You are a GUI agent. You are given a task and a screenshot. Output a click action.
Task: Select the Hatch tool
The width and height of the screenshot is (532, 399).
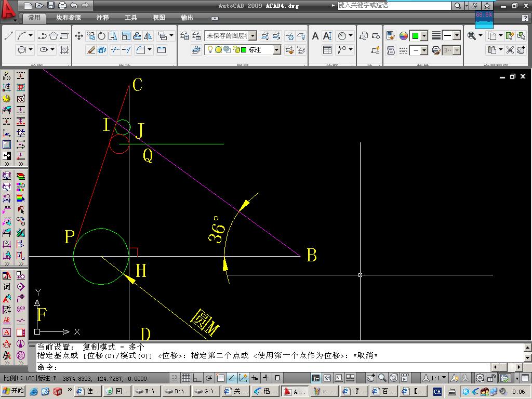[64, 50]
